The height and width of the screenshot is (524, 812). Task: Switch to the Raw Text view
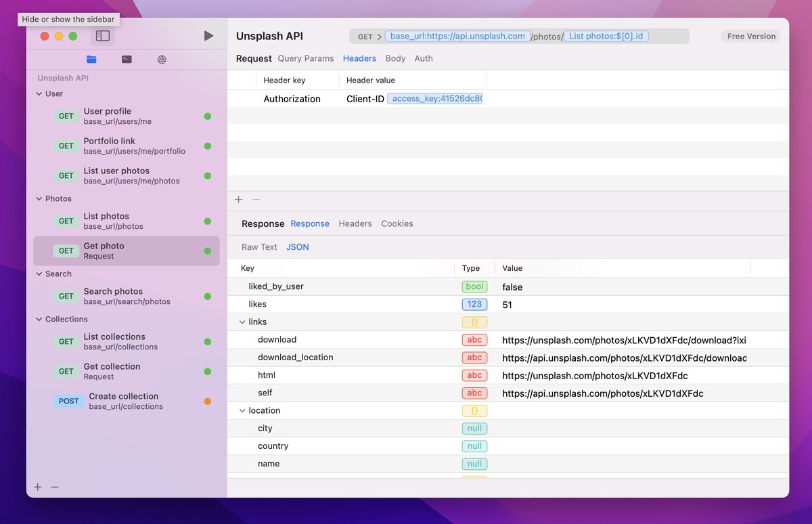pos(259,247)
